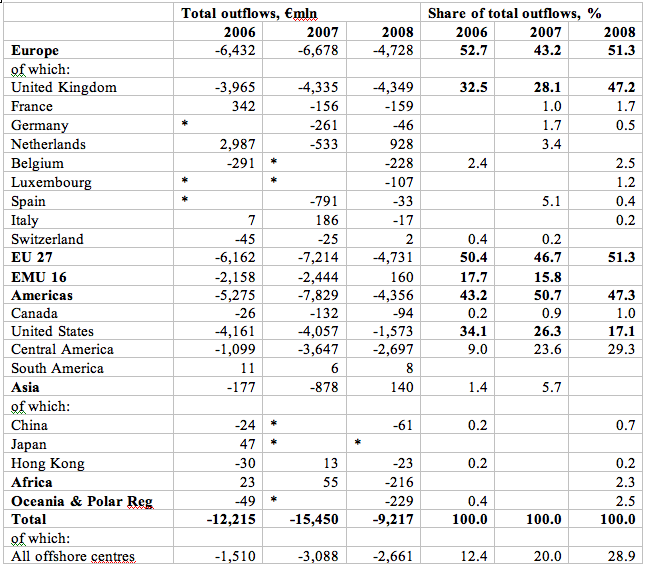This screenshot has width=645, height=565.
Task: Select the Americas 2007 share 50.7
Action: point(548,295)
